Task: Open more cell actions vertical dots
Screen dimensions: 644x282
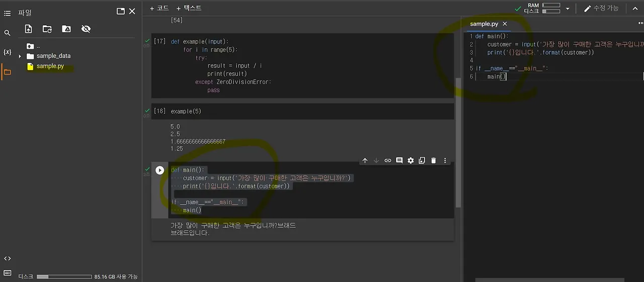Action: pos(445,161)
